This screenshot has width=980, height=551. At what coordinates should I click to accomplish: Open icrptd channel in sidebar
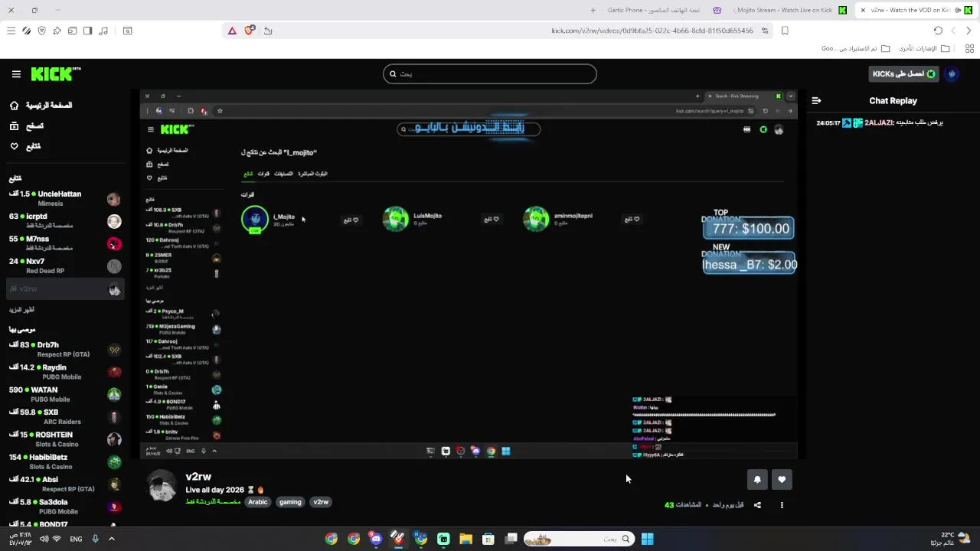point(65,221)
